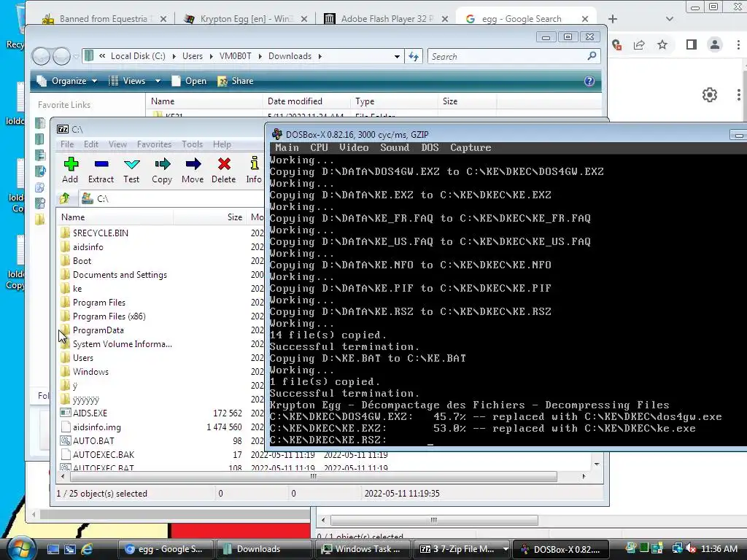
Task: Select aidsinfo.img file in 7-Zip
Action: 97,427
